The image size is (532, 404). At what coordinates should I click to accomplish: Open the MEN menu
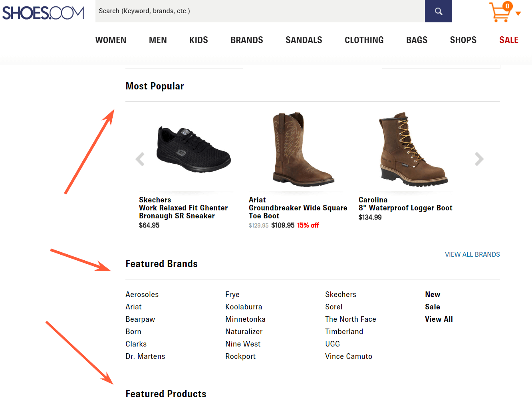158,40
